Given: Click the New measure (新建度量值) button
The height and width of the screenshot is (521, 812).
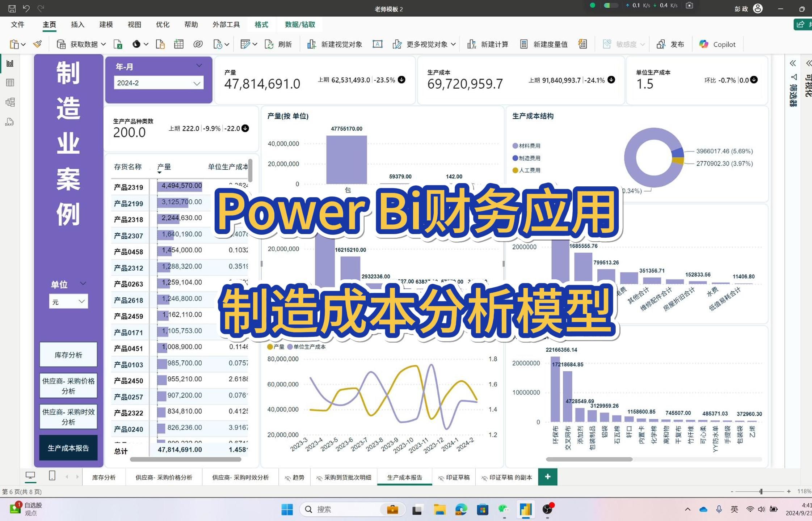Looking at the screenshot, I should click(x=544, y=44).
